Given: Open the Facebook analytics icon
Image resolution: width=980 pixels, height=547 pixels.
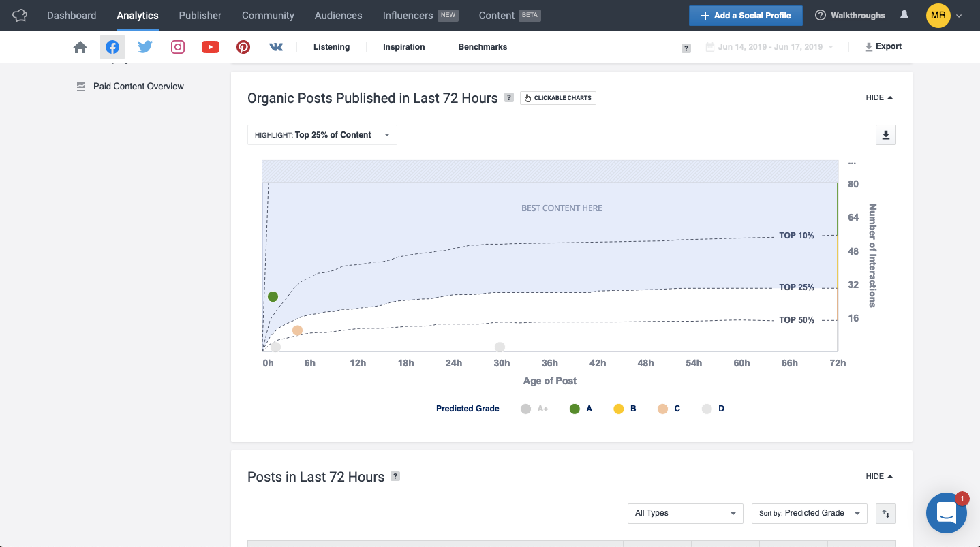Looking at the screenshot, I should pyautogui.click(x=112, y=47).
